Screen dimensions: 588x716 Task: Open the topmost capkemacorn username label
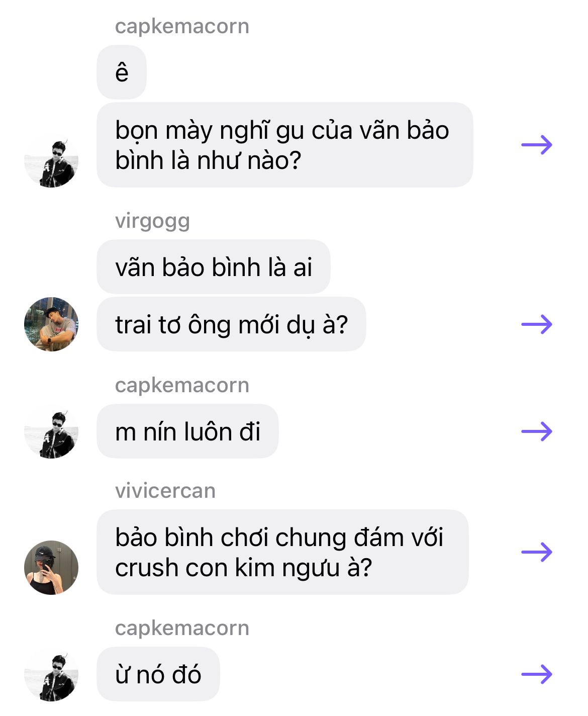coord(182,26)
